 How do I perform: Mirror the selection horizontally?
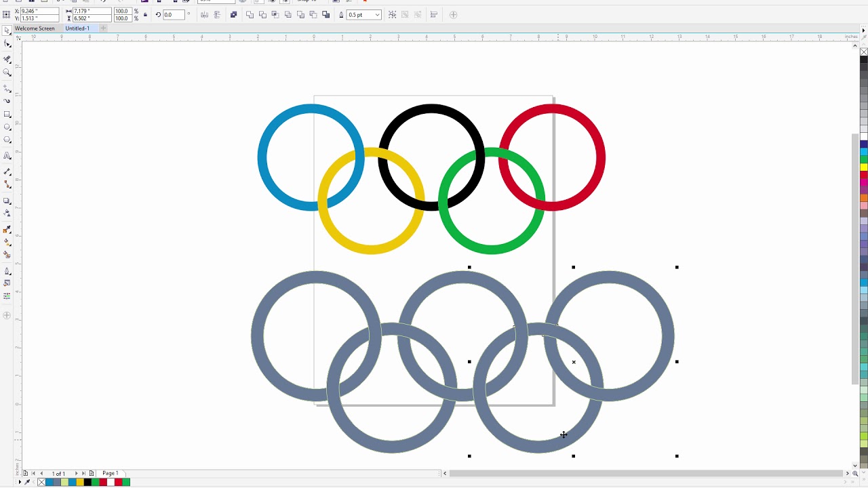(x=204, y=15)
